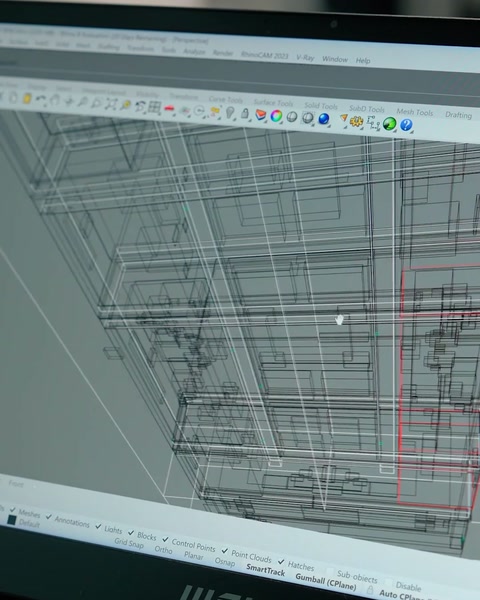Switch to the Surface Tools tab

273,103
